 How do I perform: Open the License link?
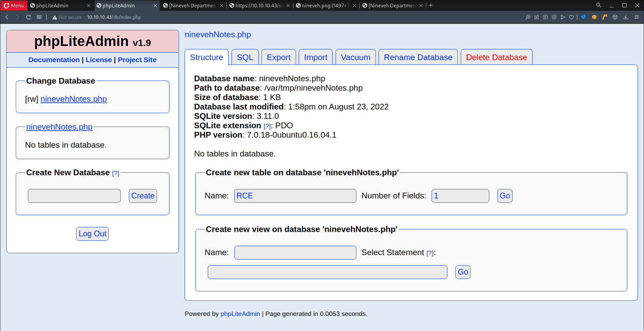99,60
